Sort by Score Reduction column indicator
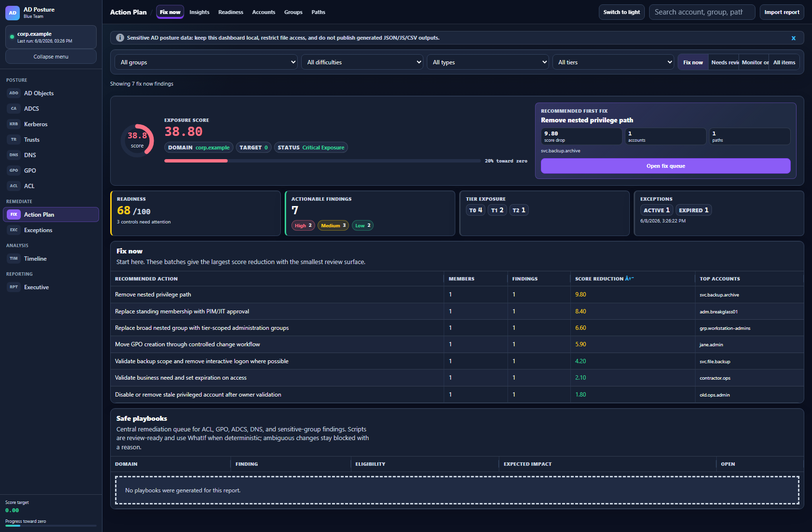The width and height of the screenshot is (812, 532). [629, 279]
